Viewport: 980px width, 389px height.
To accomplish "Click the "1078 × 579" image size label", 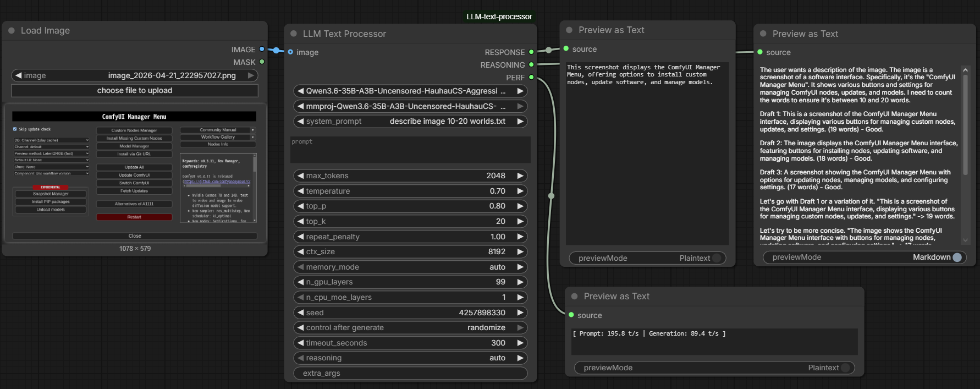I will (135, 249).
